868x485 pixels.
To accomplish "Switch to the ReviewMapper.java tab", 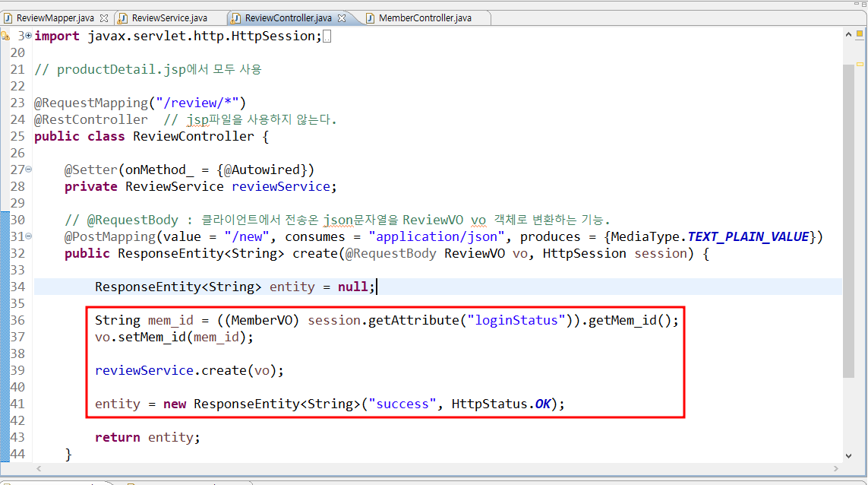I will pyautogui.click(x=55, y=18).
